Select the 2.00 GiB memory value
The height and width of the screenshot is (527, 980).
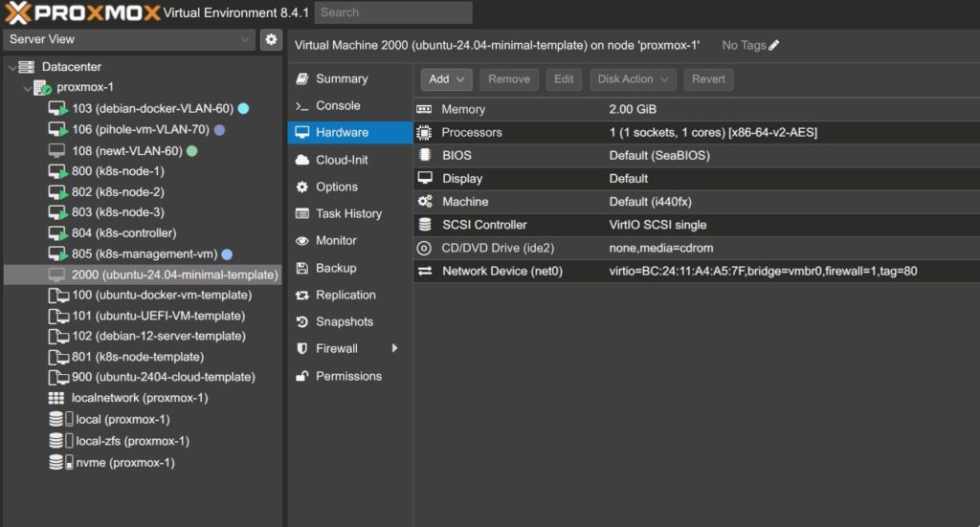point(633,109)
